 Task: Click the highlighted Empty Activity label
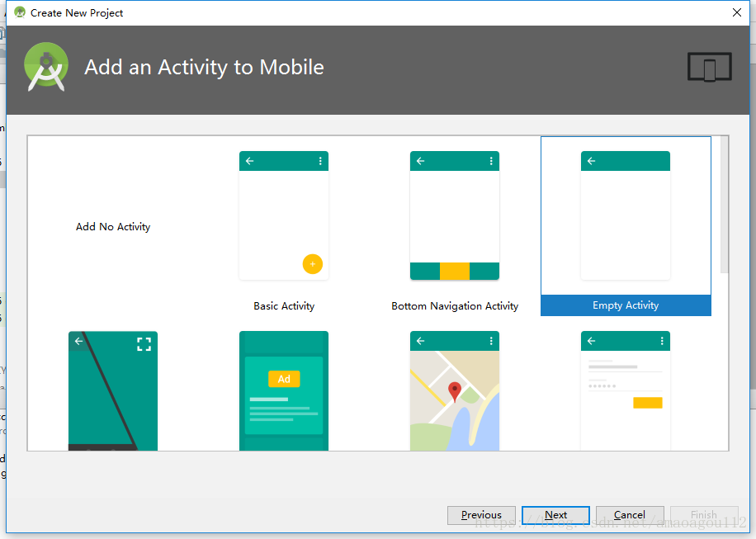click(x=626, y=305)
